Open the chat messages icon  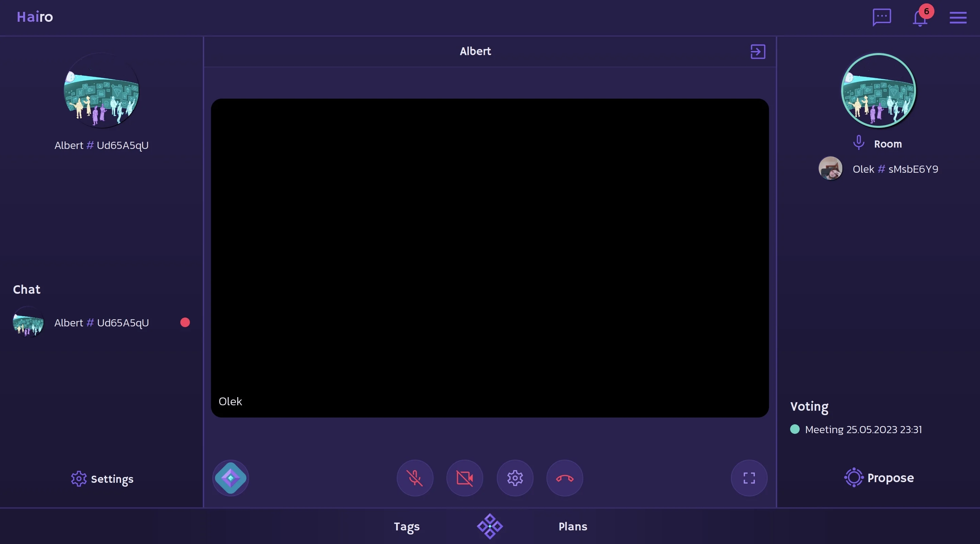tap(881, 17)
